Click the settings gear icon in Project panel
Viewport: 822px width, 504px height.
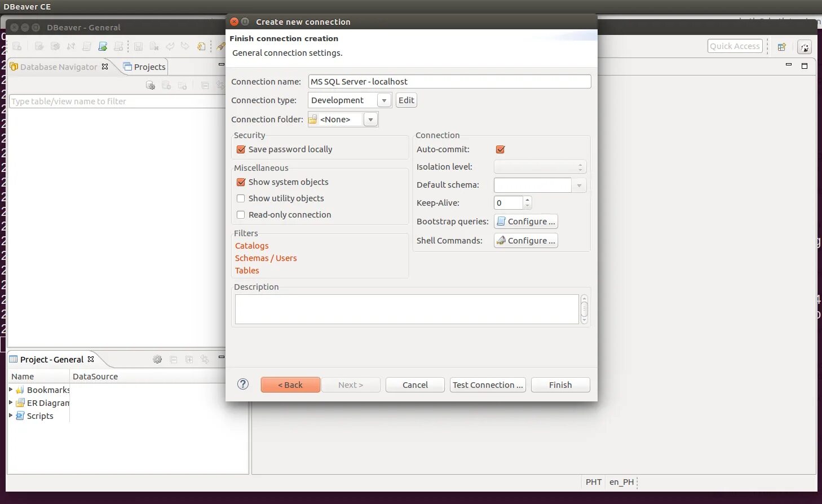(157, 359)
